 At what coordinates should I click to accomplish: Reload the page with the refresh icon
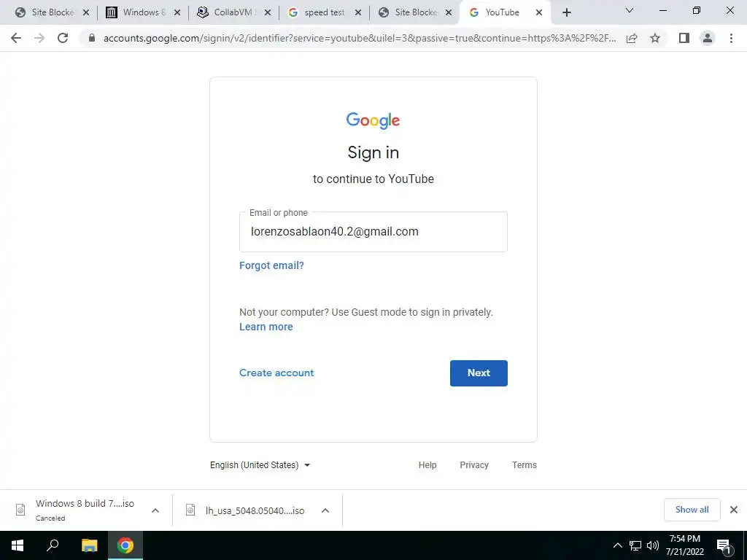(63, 38)
